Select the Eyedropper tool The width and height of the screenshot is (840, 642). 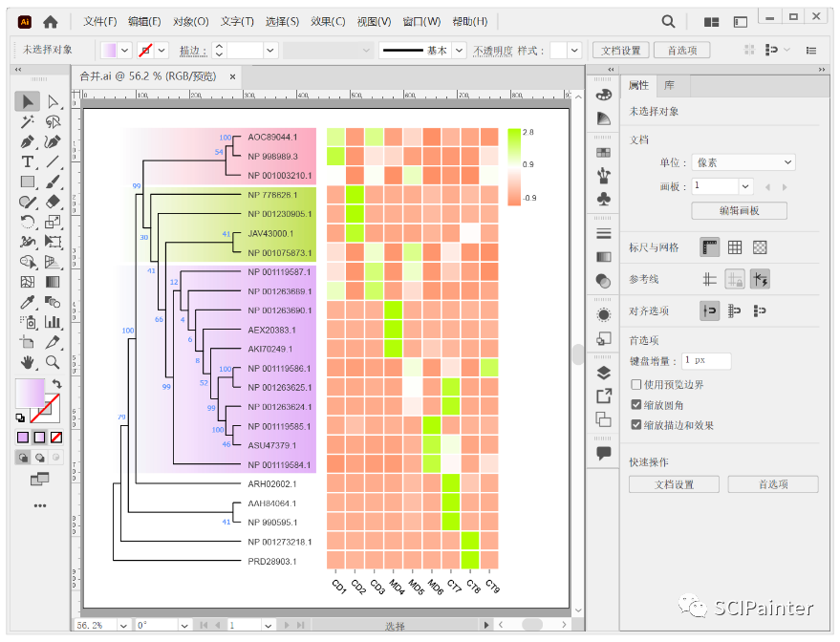(28, 302)
